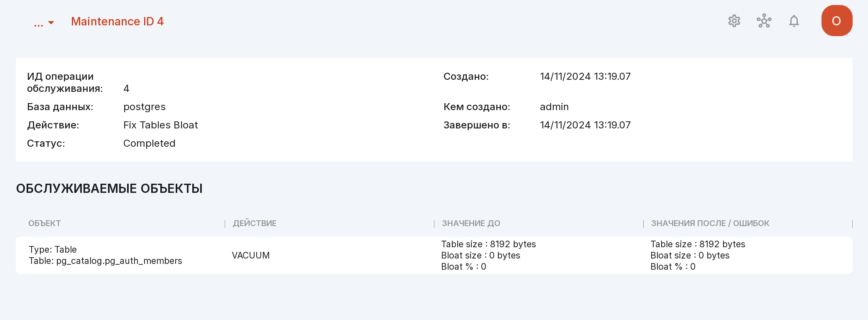Click the admin creator value
The height and width of the screenshot is (320, 868).
click(554, 107)
